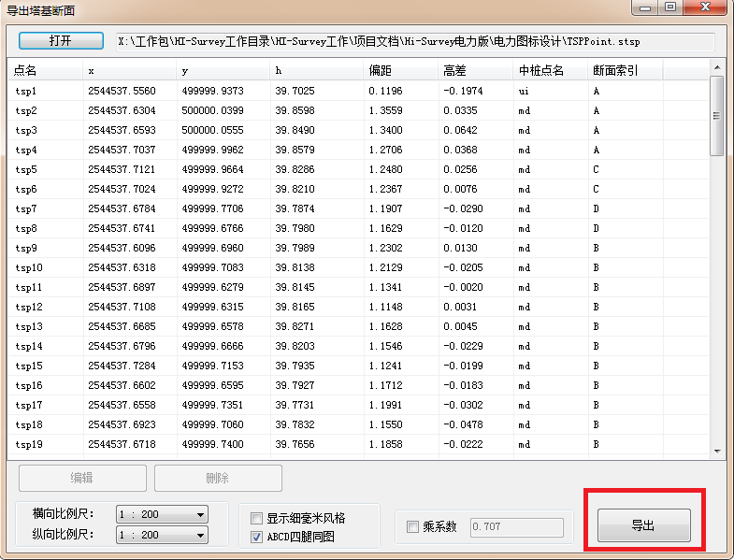Uncheck ABCD四腿同图 checkbox

[x=256, y=537]
